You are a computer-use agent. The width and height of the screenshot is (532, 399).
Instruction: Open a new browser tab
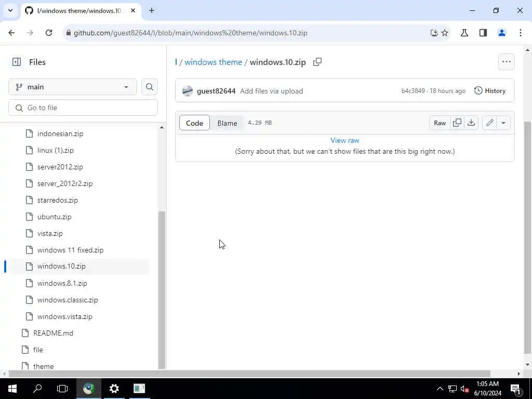pos(152,10)
